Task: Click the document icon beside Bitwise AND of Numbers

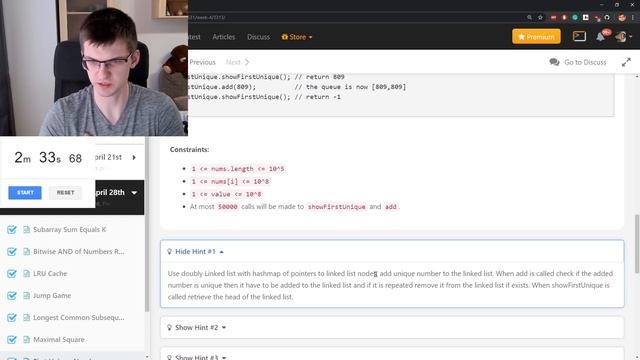Action: click(27, 251)
